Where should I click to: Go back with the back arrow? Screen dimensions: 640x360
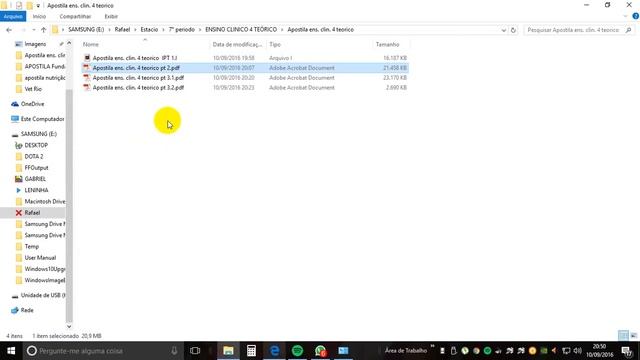click(x=9, y=30)
